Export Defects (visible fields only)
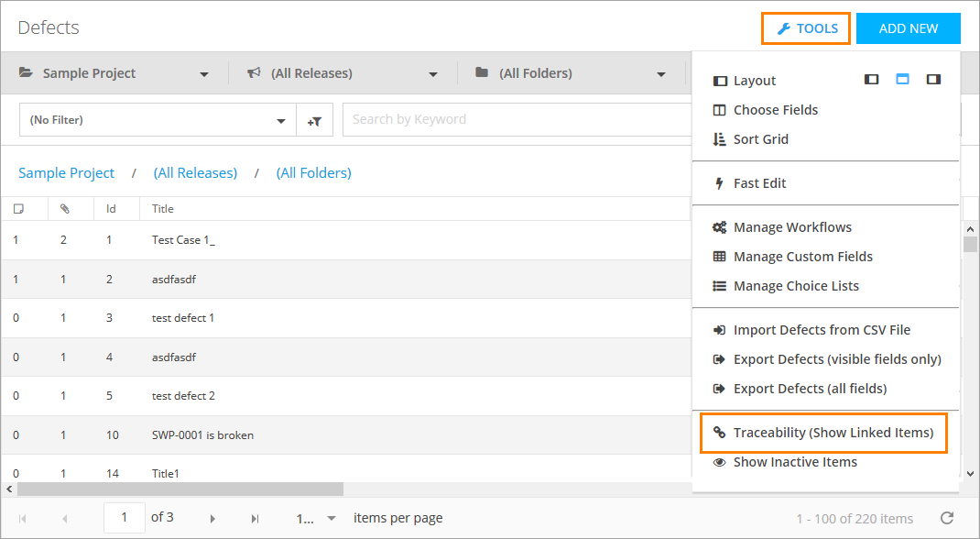980x539 pixels. click(x=827, y=359)
